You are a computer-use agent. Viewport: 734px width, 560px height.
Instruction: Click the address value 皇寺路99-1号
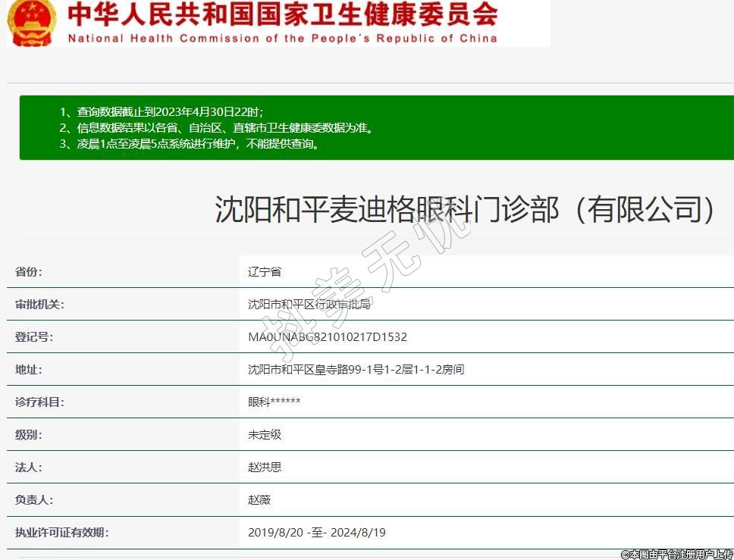pyautogui.click(x=356, y=370)
